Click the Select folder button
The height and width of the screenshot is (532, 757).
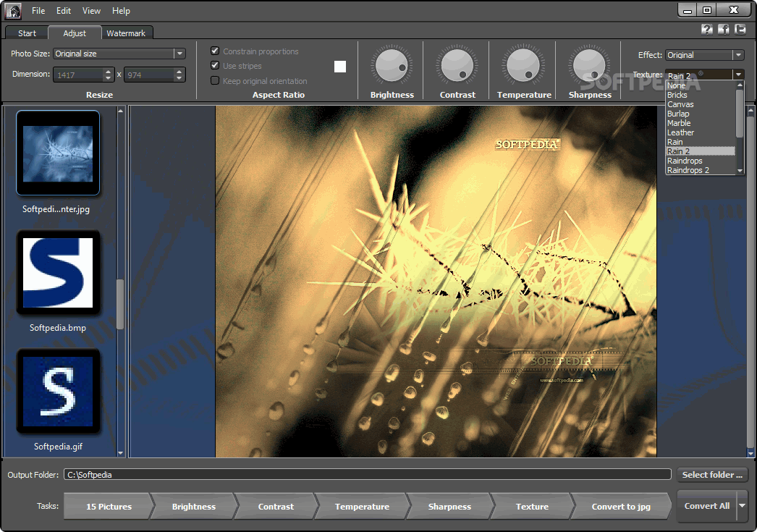712,475
